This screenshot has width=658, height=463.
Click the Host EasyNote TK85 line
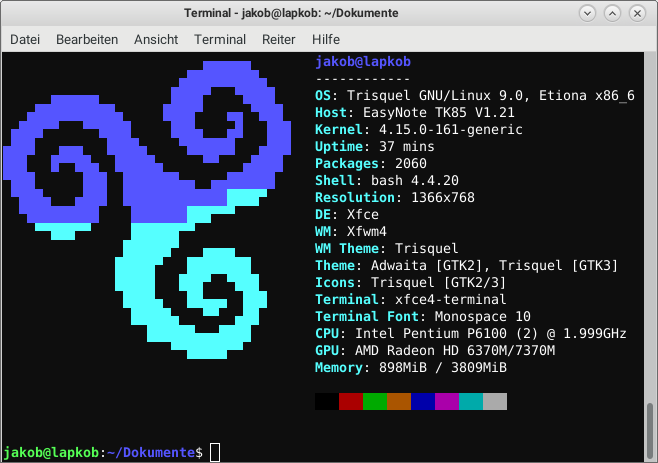pyautogui.click(x=415, y=112)
